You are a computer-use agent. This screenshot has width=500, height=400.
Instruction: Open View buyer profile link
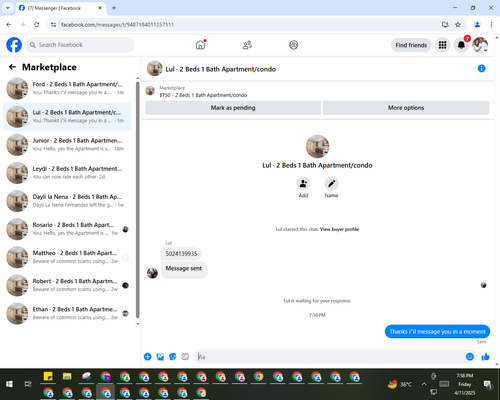point(339,229)
